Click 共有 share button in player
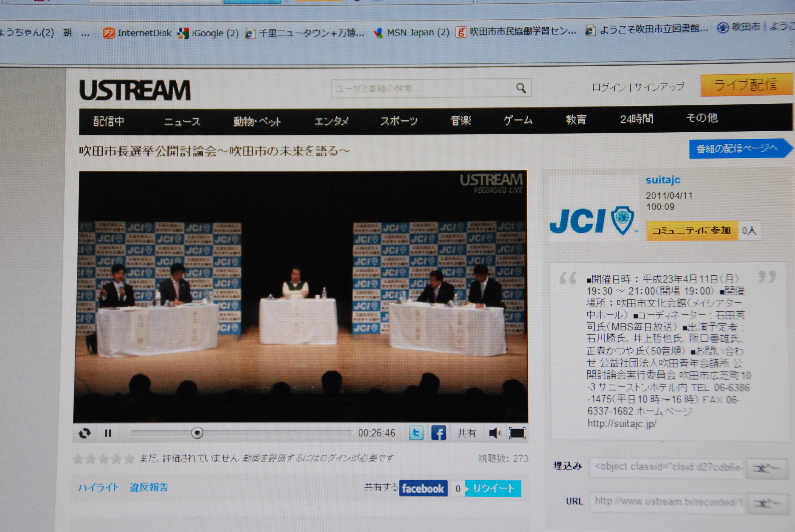Screen dimensions: 795x532 tap(467, 433)
